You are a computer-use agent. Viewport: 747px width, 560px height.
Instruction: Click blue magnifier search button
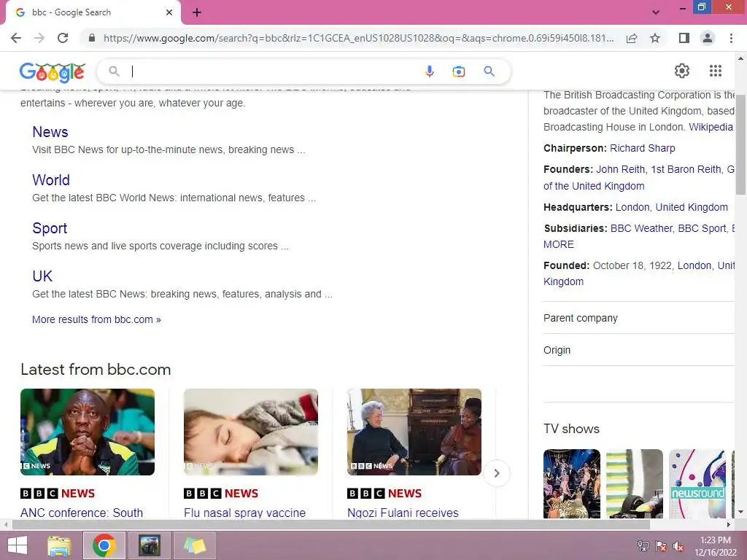pos(489,71)
